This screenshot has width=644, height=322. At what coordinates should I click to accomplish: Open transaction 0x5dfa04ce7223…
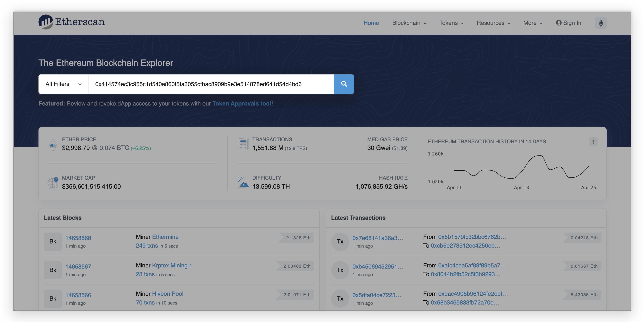click(x=377, y=295)
